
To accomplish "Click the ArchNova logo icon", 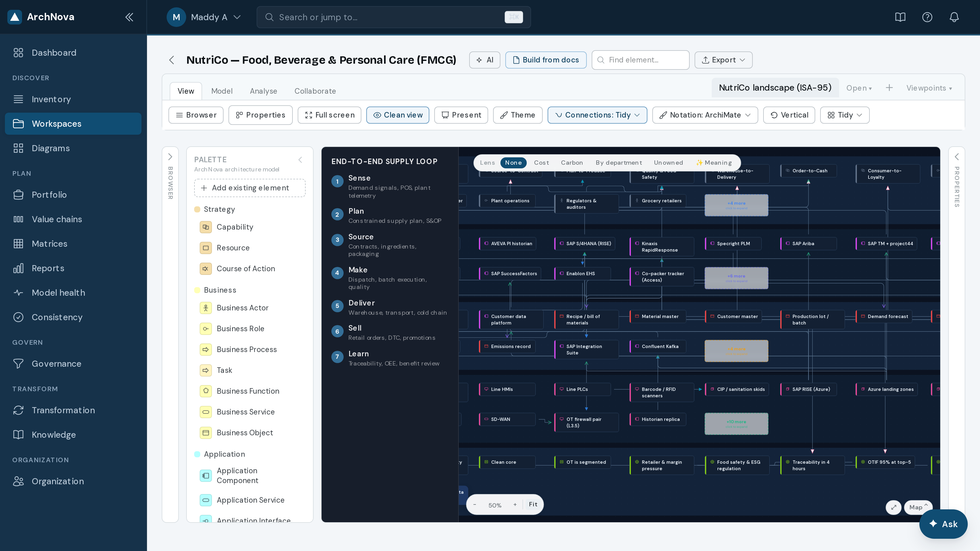I will coord(15,17).
